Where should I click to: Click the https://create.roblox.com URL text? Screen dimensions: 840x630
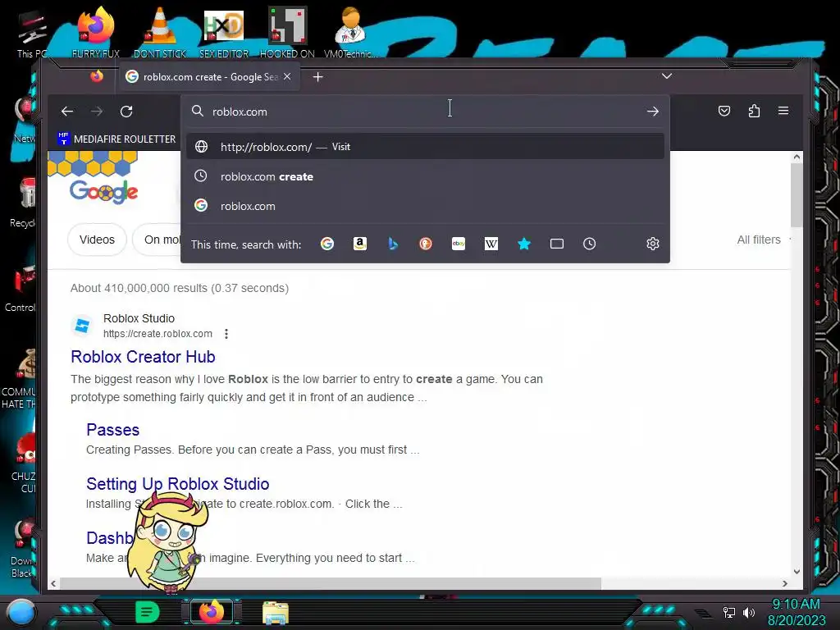[157, 334]
